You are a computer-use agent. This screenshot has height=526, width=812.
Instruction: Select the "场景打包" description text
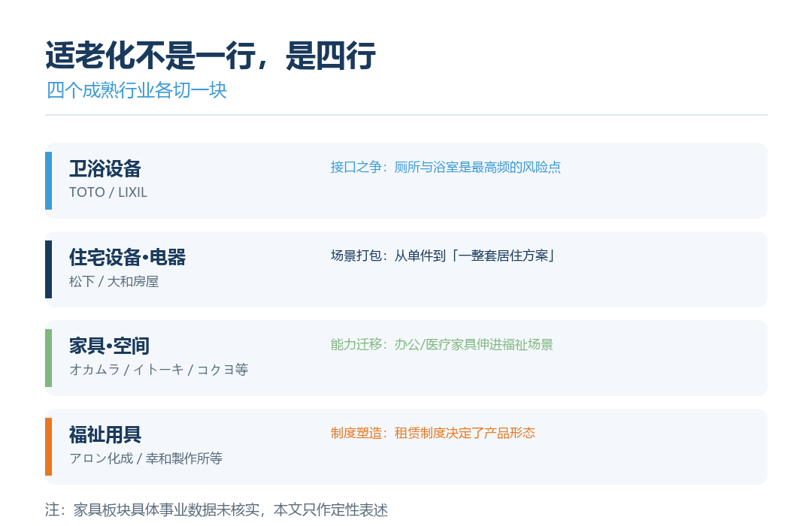pos(444,255)
